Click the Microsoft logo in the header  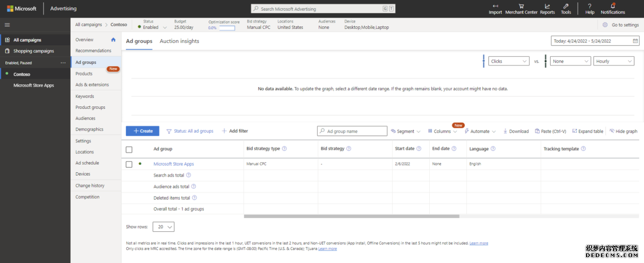10,9
